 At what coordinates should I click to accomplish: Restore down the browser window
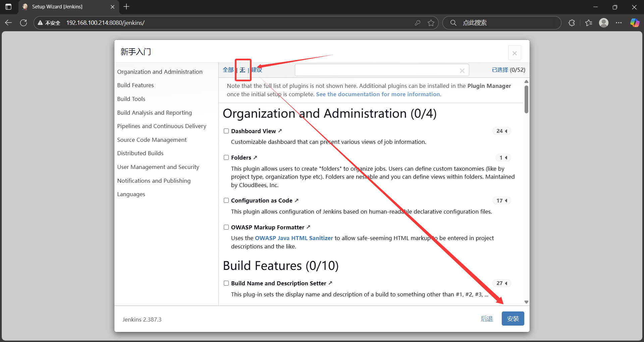click(615, 7)
